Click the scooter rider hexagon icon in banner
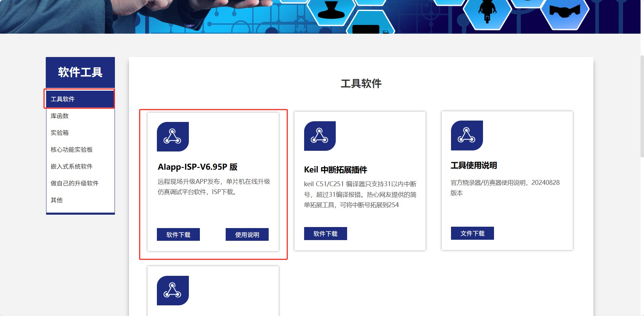 (x=487, y=12)
